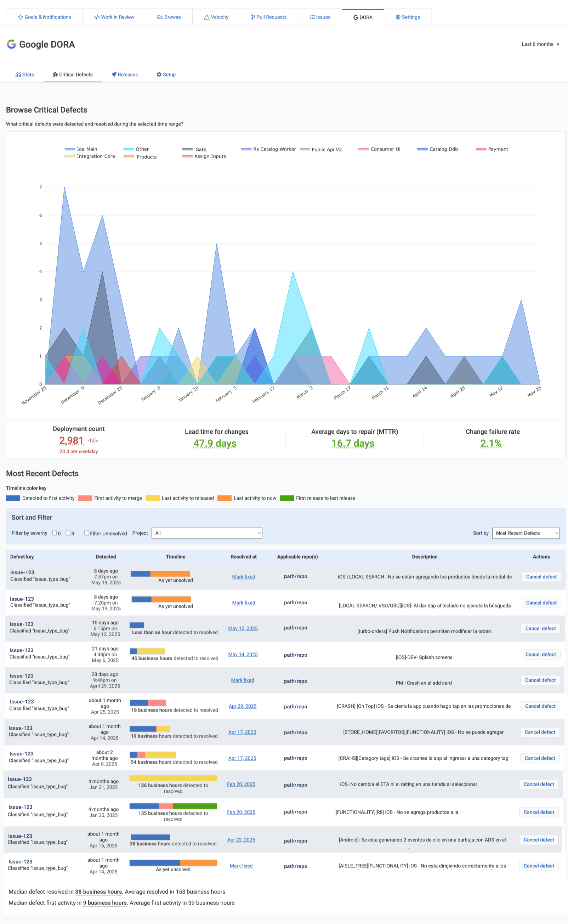Click the branch icon in Pull Requests tab

[x=253, y=17]
